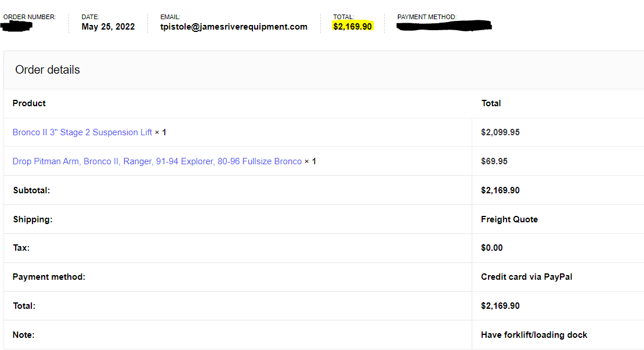Image resolution: width=644 pixels, height=350 pixels.
Task: Open the Drop Pitman Arm product link
Action: 157,161
